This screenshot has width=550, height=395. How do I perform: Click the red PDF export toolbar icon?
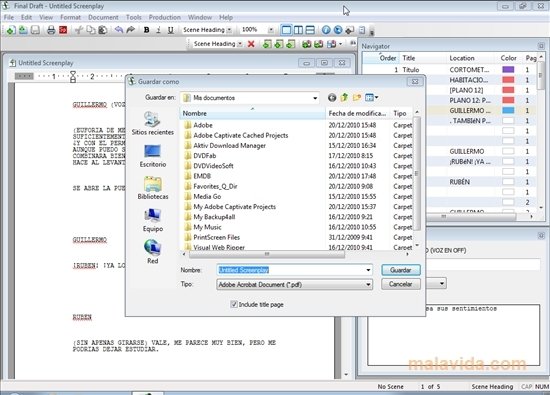63,30
